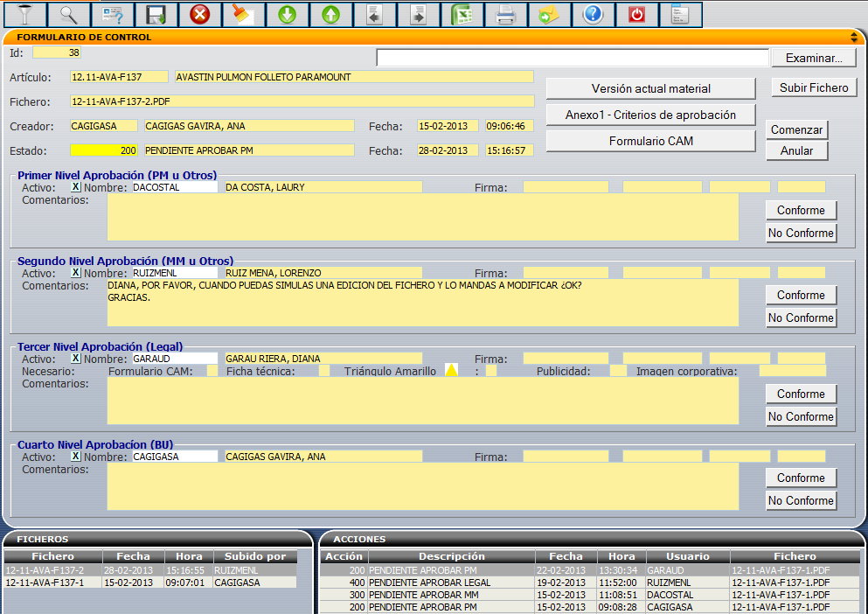868x614 pixels.
Task: Click the blue question mark help icon
Action: pos(594,14)
